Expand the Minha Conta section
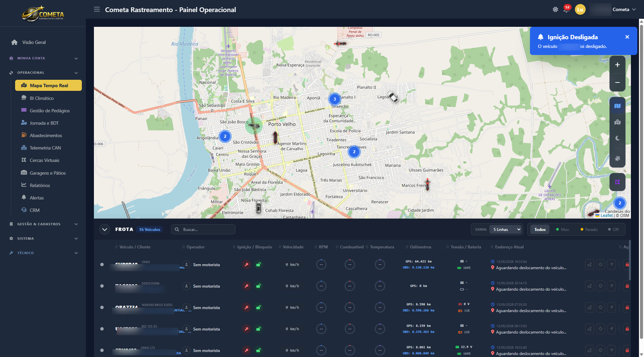Image resolution: width=644 pixels, height=357 pixels. click(x=43, y=58)
